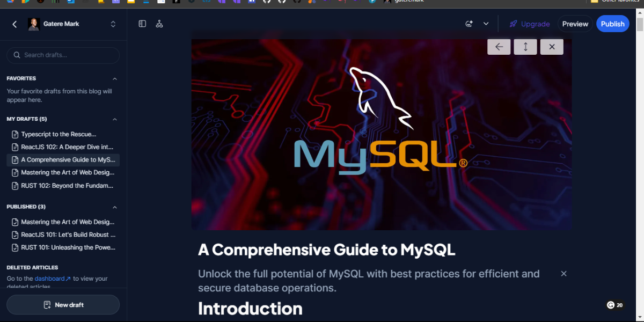
Task: Click the 'FAVORITES' section header text
Action: pyautogui.click(x=21, y=78)
